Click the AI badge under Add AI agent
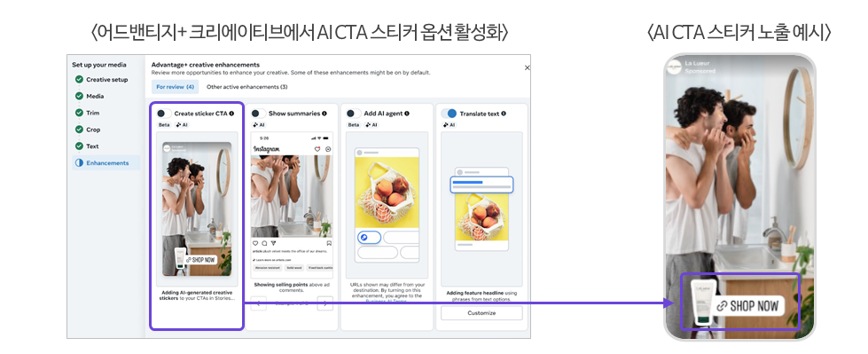The image size is (868, 354). [x=371, y=125]
